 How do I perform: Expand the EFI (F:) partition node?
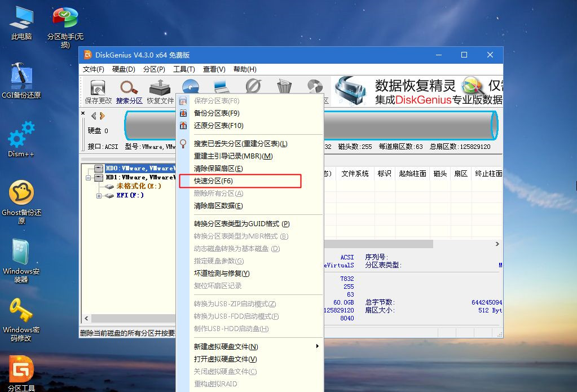point(99,195)
